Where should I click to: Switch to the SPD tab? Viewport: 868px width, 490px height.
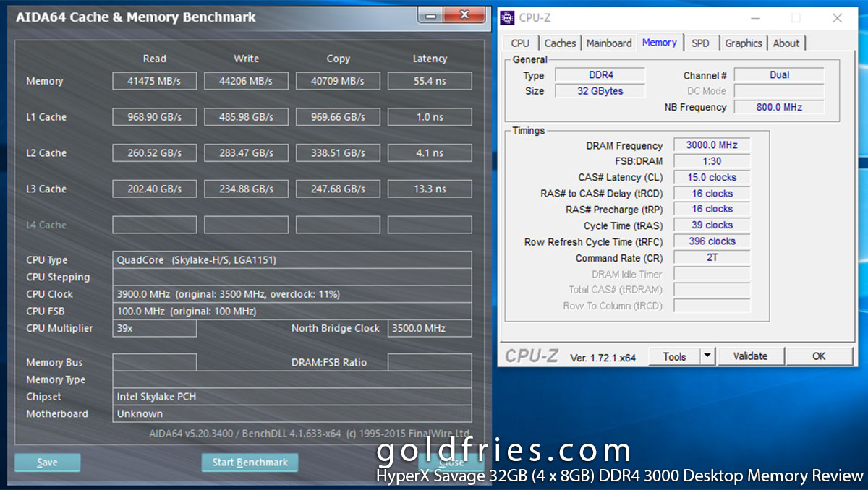(x=700, y=43)
